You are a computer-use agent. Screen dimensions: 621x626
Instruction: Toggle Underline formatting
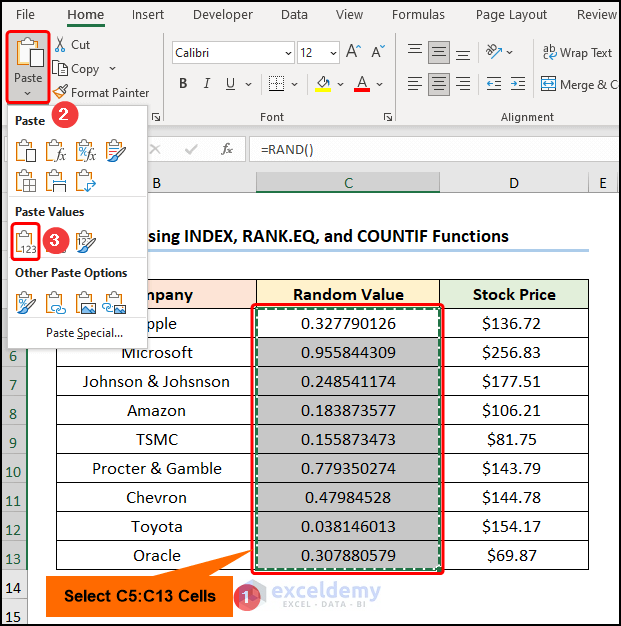[x=230, y=83]
